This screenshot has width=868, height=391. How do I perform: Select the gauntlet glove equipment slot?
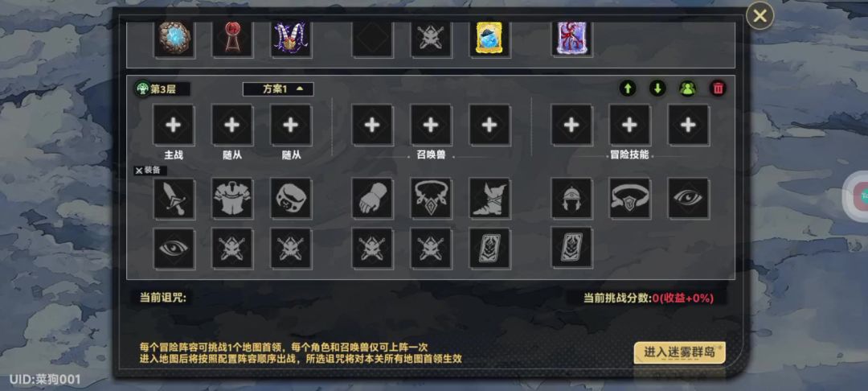pyautogui.click(x=373, y=198)
